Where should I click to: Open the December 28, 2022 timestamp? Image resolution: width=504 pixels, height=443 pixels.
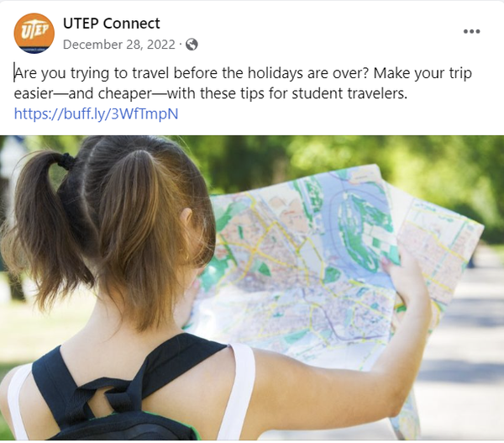coord(119,45)
